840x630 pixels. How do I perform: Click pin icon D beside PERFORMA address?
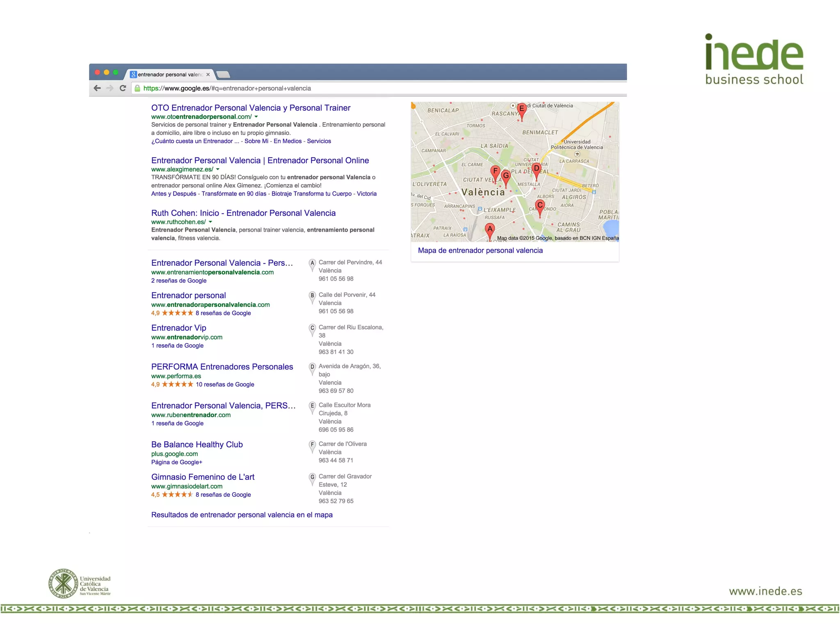coord(312,367)
